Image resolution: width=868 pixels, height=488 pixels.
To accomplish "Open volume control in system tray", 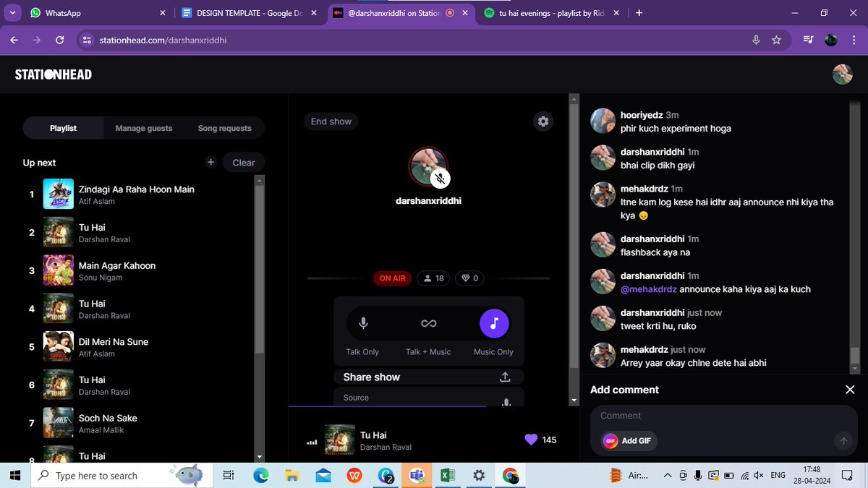I will (x=759, y=475).
